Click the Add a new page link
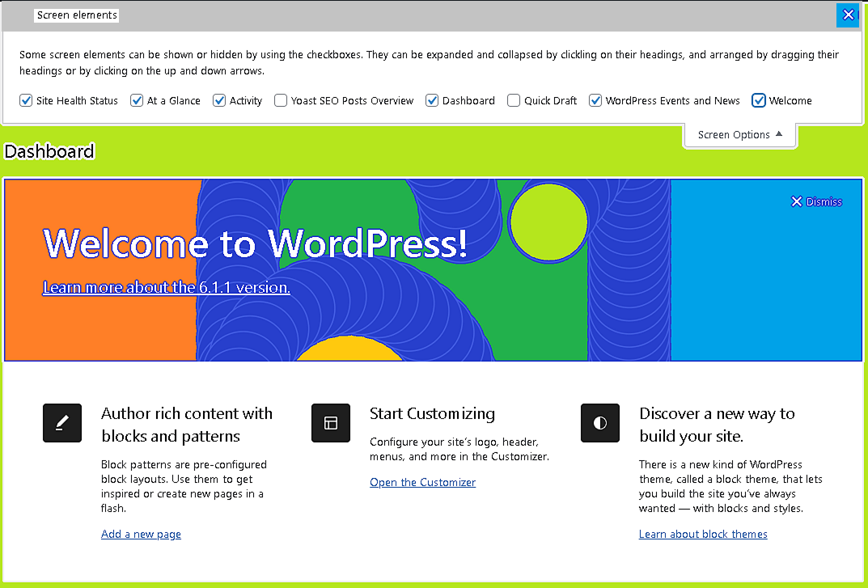Image resolution: width=868 pixels, height=588 pixels. (141, 534)
